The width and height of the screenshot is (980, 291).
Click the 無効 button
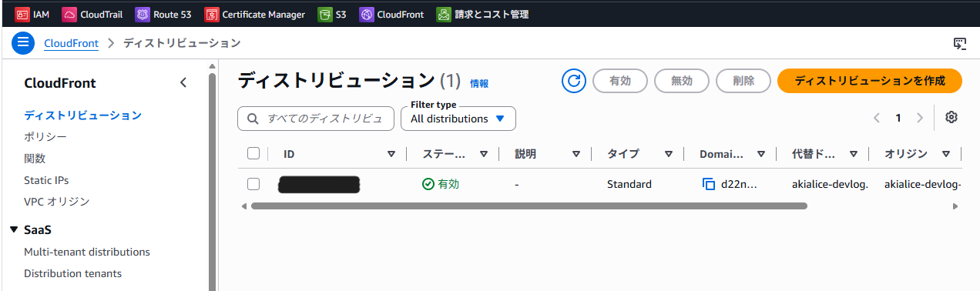(682, 80)
